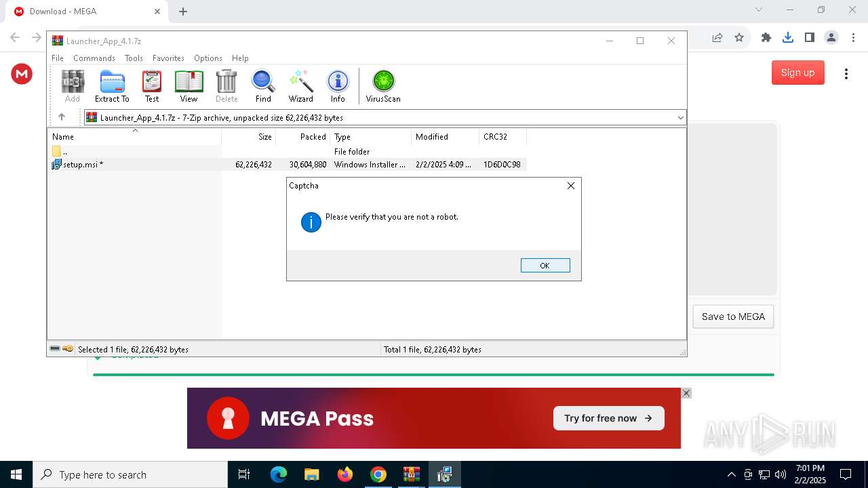Open Chrome extensions puzzle icon
The width and height of the screenshot is (868, 488).
point(766,38)
